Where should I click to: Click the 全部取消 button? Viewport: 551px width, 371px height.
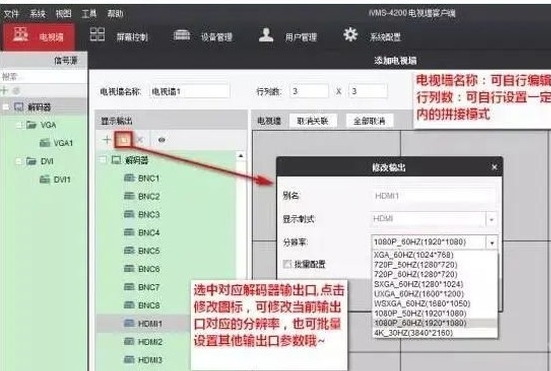pos(369,121)
